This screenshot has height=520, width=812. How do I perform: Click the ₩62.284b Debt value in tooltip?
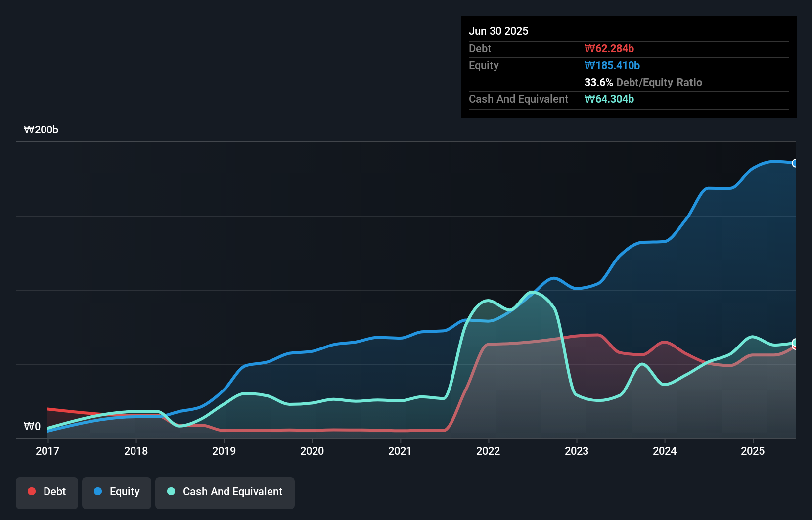609,48
